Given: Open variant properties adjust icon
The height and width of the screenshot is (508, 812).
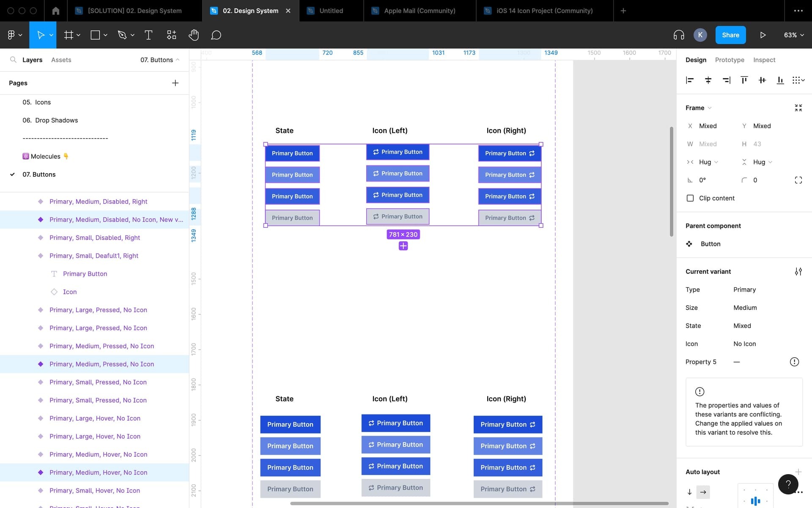Looking at the screenshot, I should coord(798,271).
